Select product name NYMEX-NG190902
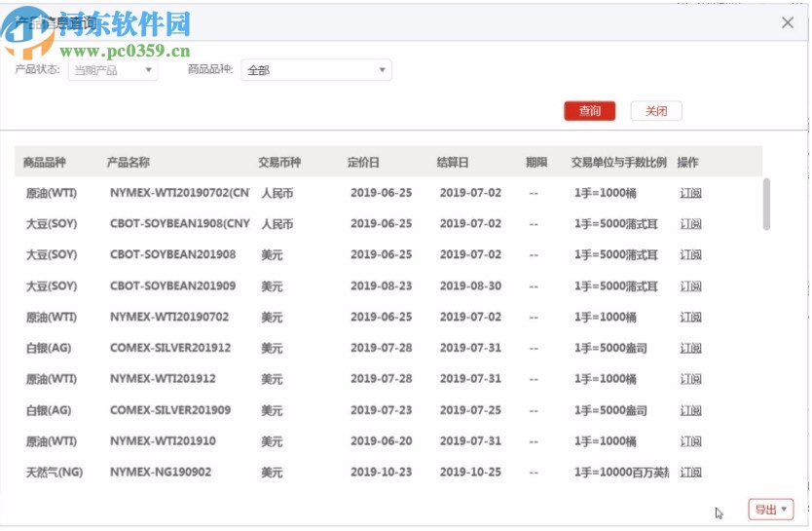812x531 pixels. [161, 473]
